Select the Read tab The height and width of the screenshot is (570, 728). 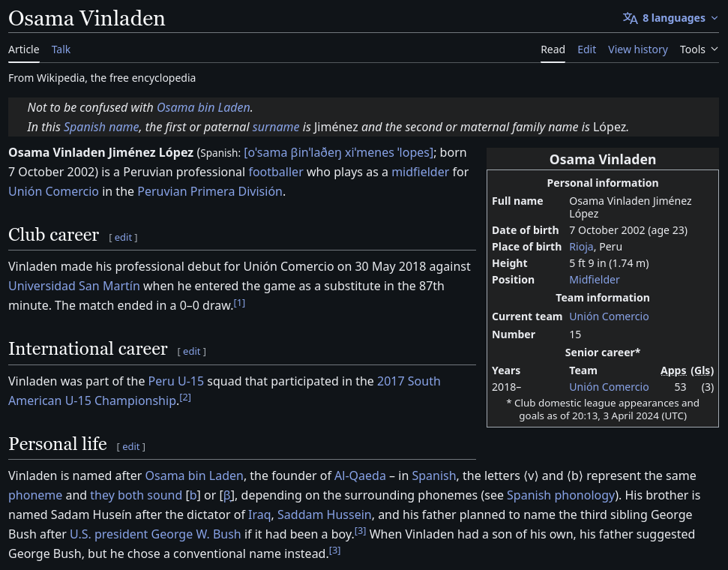(553, 49)
